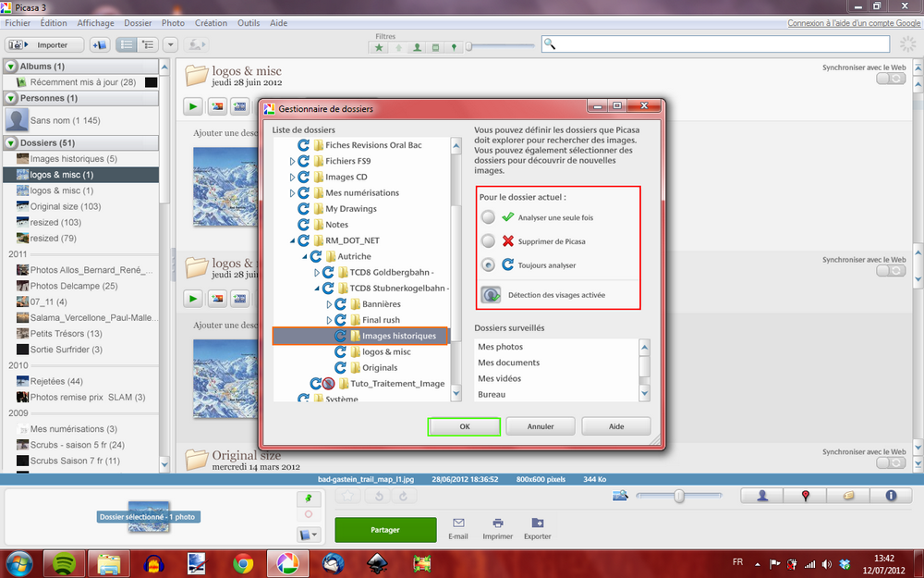The height and width of the screenshot is (578, 924).
Task: Select 'Sans nom (1 145)' people entry
Action: pos(80,120)
